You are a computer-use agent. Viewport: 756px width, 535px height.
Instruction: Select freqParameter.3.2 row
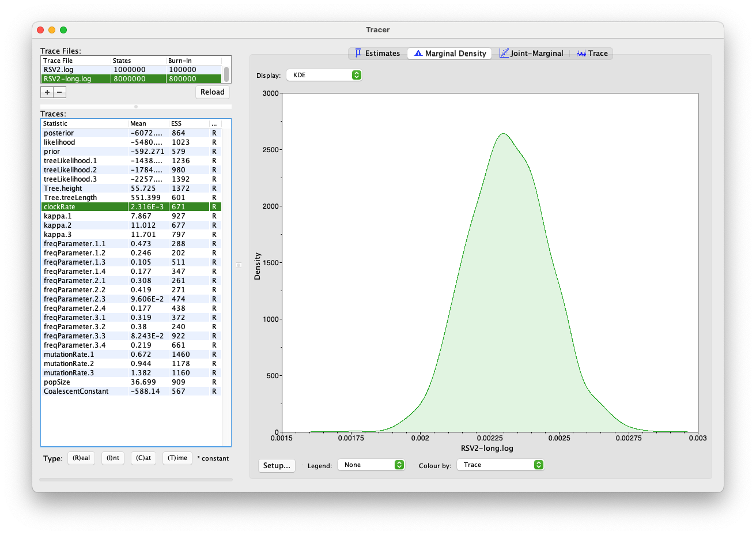131,326
